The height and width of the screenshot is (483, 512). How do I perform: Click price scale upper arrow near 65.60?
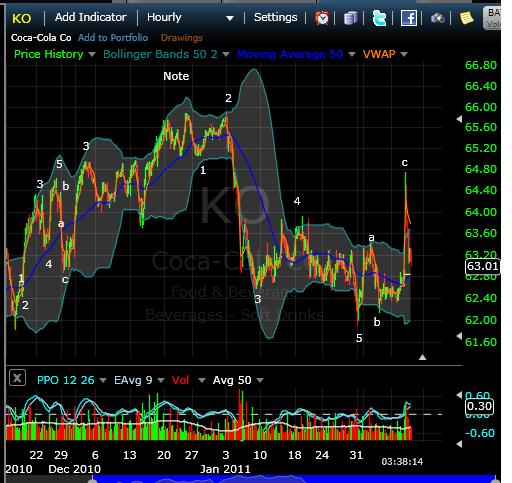pos(459,119)
